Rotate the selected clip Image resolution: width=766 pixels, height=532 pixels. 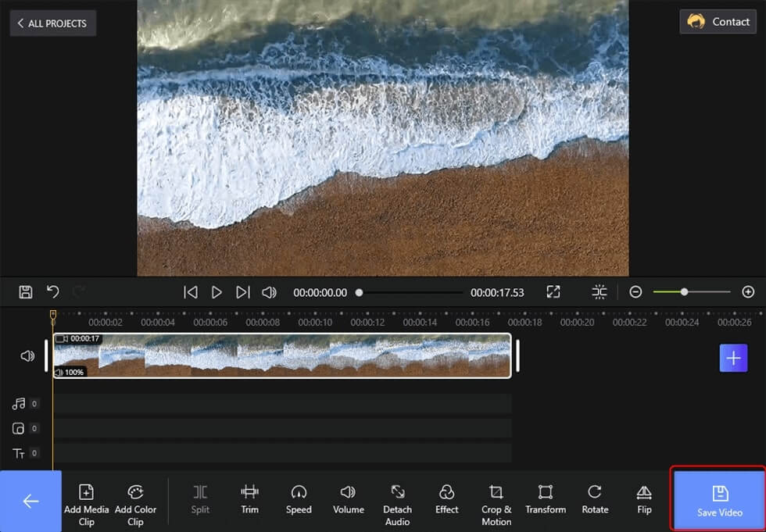point(595,499)
